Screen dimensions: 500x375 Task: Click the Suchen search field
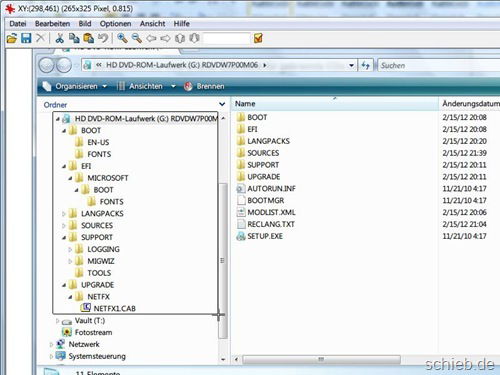(x=439, y=65)
